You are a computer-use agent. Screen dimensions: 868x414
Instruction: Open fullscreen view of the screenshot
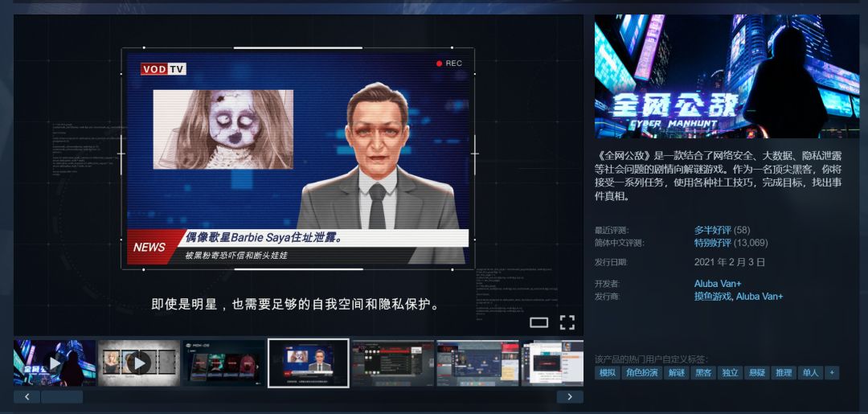point(567,322)
